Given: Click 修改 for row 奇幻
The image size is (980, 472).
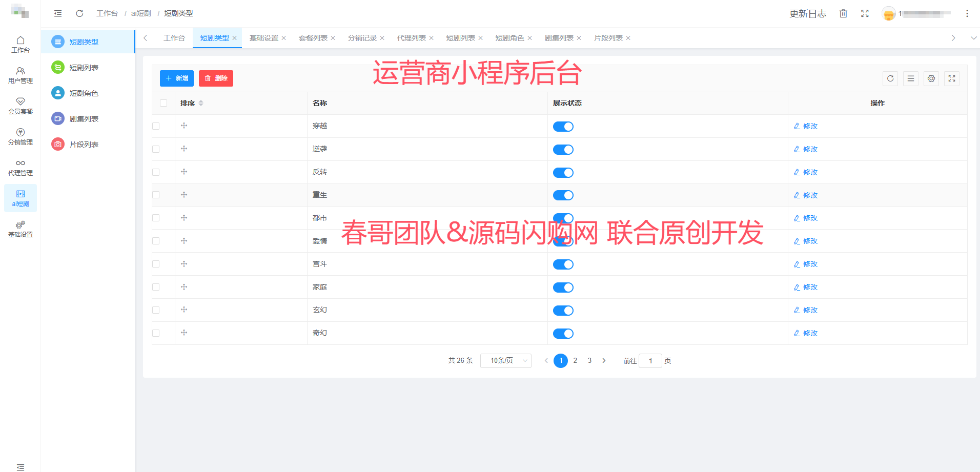Looking at the screenshot, I should (806, 333).
